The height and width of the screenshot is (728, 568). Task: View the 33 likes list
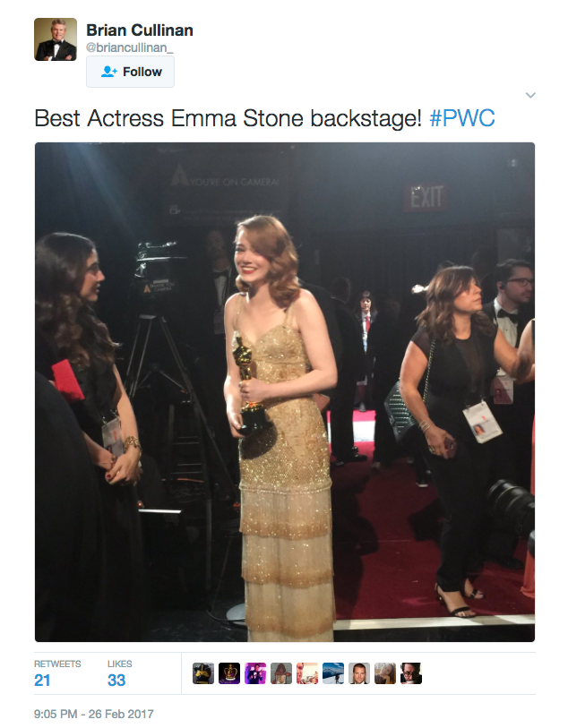click(119, 673)
